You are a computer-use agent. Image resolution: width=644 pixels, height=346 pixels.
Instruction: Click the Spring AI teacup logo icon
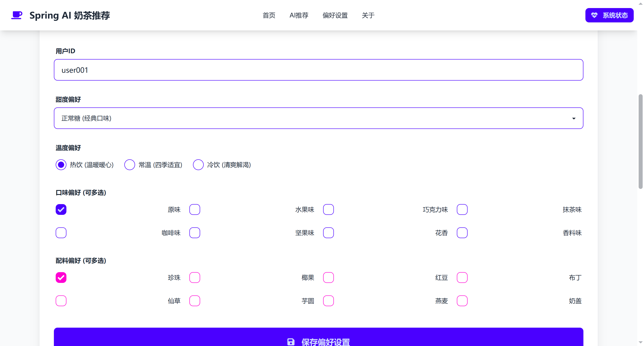(x=17, y=15)
